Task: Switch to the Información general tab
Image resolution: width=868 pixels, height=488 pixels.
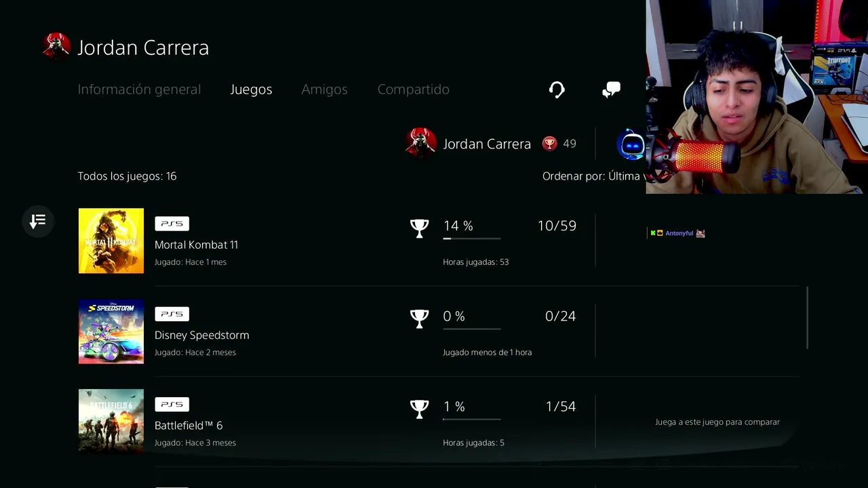Action: coord(139,89)
